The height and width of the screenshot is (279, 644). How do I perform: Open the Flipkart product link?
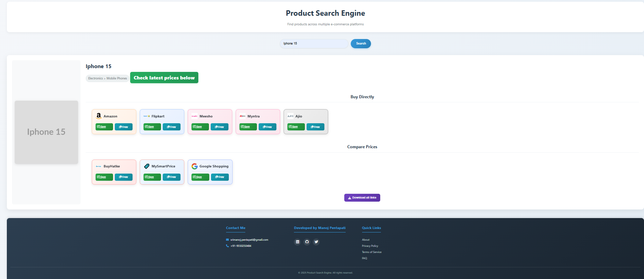click(152, 127)
